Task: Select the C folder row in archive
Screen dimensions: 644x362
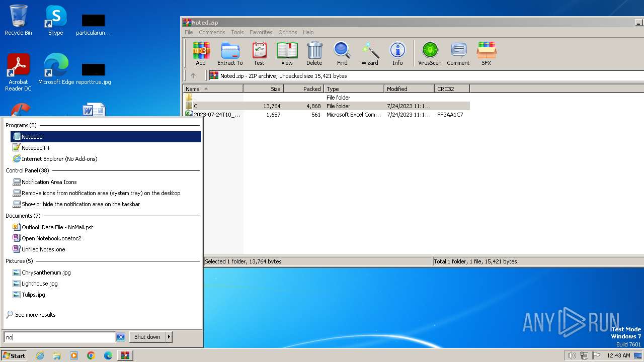Action: [327, 106]
